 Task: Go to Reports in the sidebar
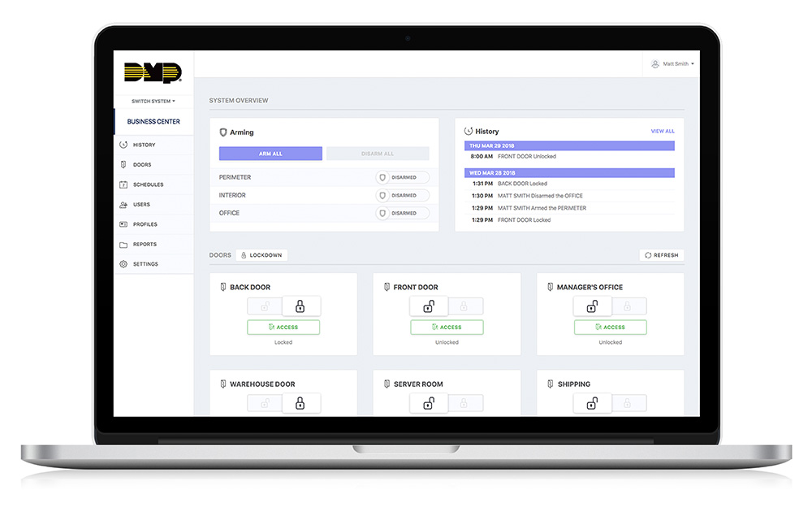pos(145,244)
